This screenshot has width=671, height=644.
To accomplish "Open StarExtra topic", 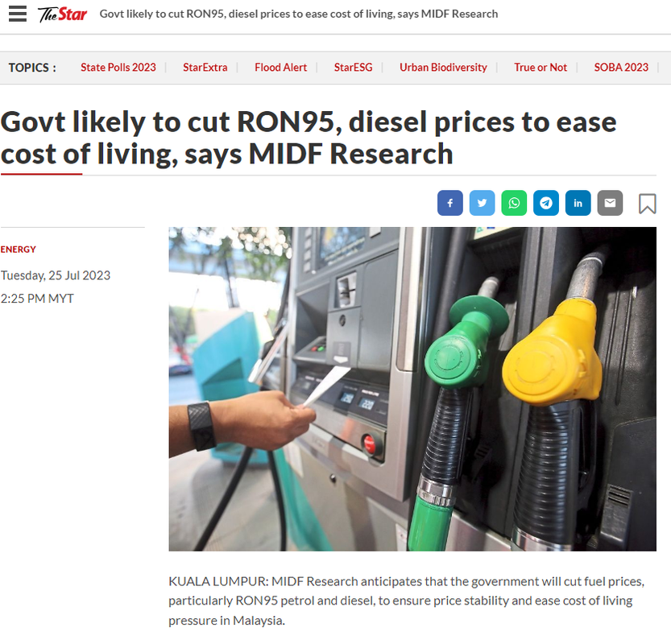I will click(205, 68).
